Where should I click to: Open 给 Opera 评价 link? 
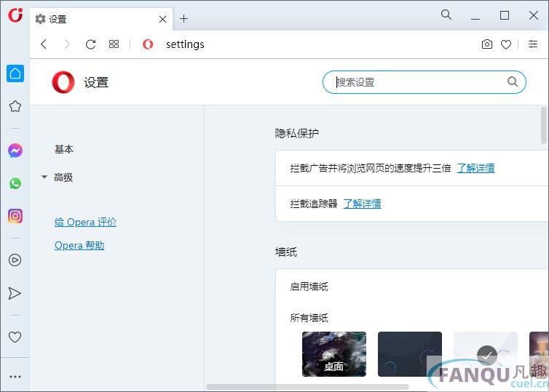click(x=85, y=222)
